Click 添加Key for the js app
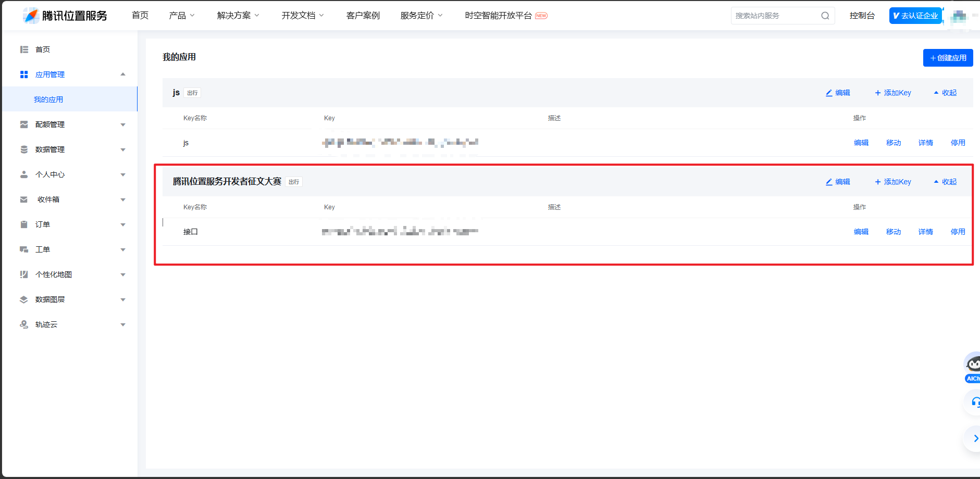Image resolution: width=980 pixels, height=479 pixels. [x=893, y=93]
